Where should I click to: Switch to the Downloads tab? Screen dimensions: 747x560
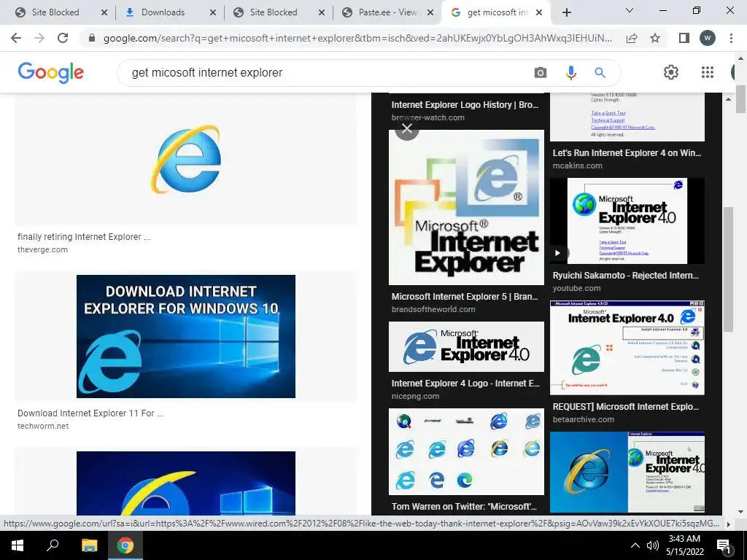[x=163, y=12]
